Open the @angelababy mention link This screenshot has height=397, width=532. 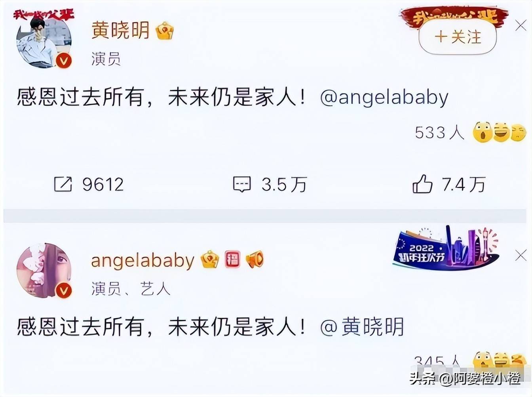(384, 97)
